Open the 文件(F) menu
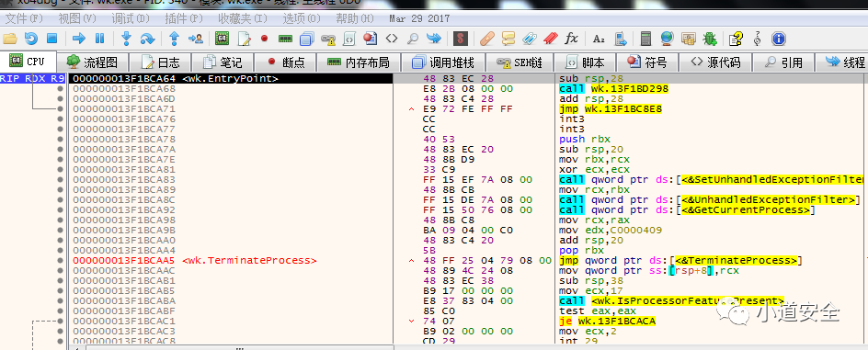The image size is (868, 350). 24,18
